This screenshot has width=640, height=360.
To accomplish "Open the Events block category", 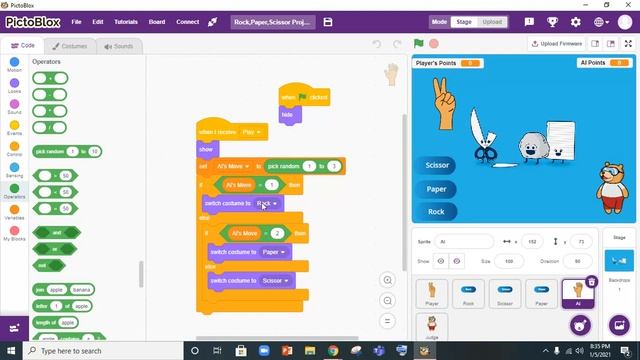I will 14,128.
